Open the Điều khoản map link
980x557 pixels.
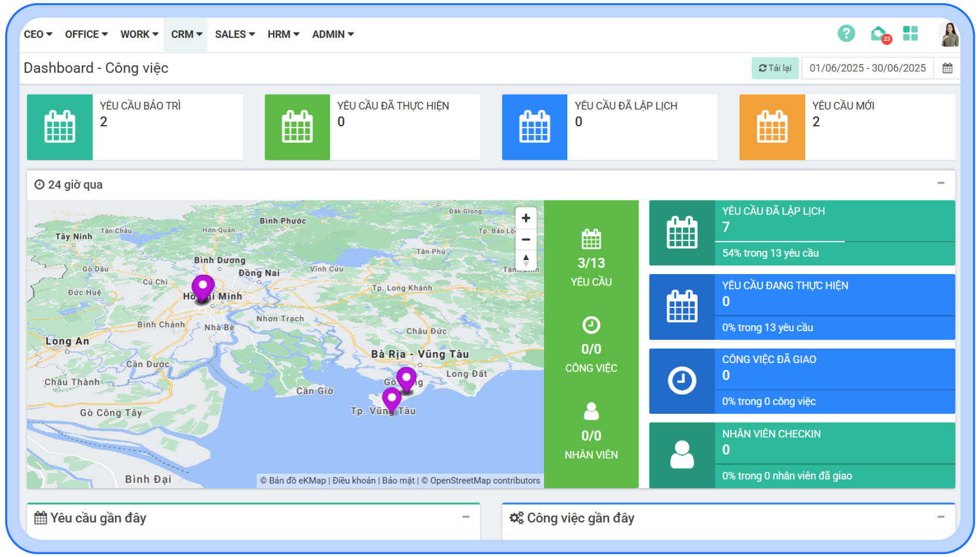[354, 480]
